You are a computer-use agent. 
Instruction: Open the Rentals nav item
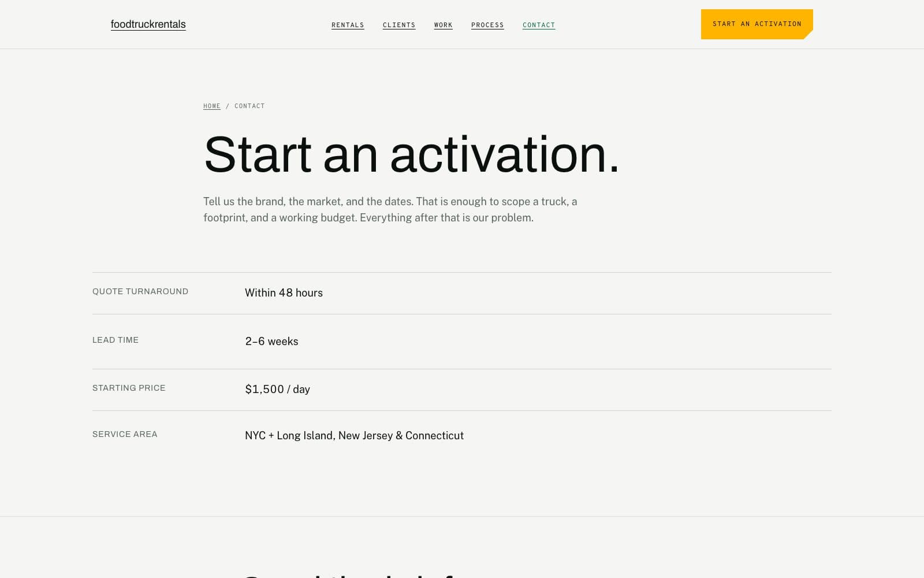click(x=348, y=25)
